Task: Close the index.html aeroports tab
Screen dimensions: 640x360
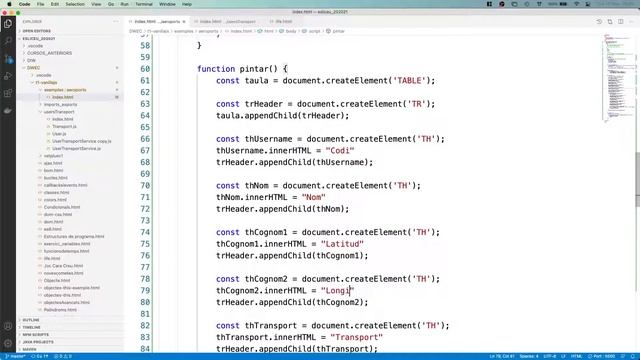Action: point(184,22)
